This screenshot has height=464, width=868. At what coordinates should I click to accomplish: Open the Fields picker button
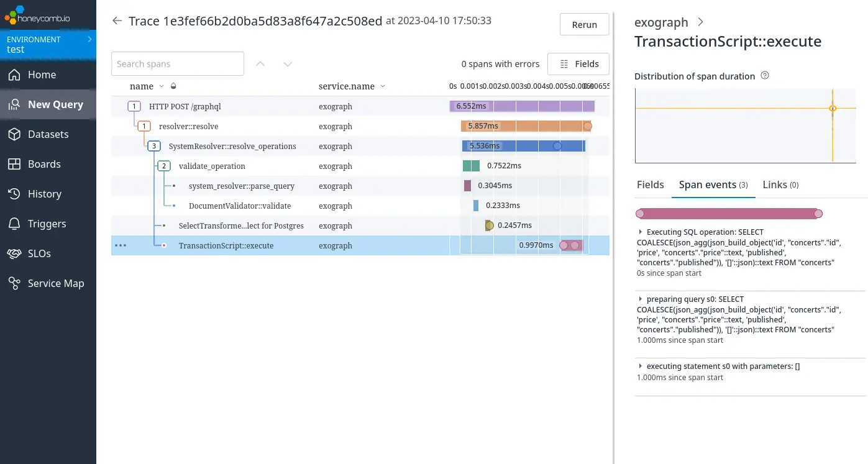[x=578, y=63]
